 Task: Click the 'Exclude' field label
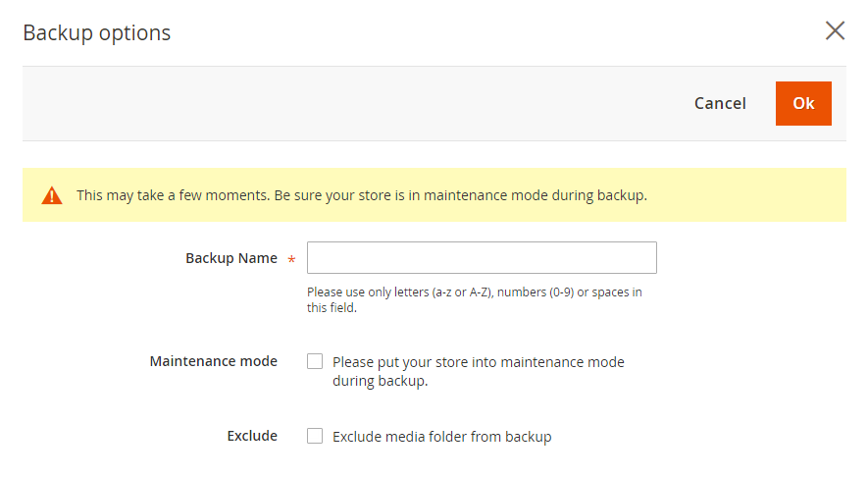tap(252, 436)
